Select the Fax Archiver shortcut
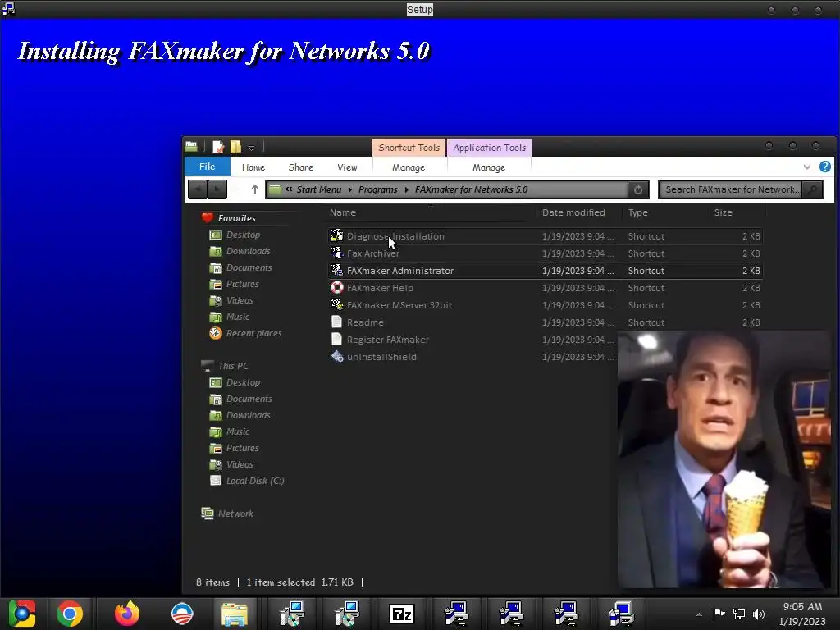The height and width of the screenshot is (630, 840). coord(373,253)
